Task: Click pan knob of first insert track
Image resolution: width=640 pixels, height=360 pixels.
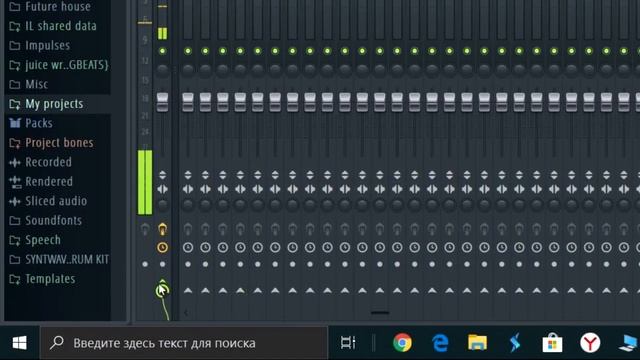Action: point(188,69)
